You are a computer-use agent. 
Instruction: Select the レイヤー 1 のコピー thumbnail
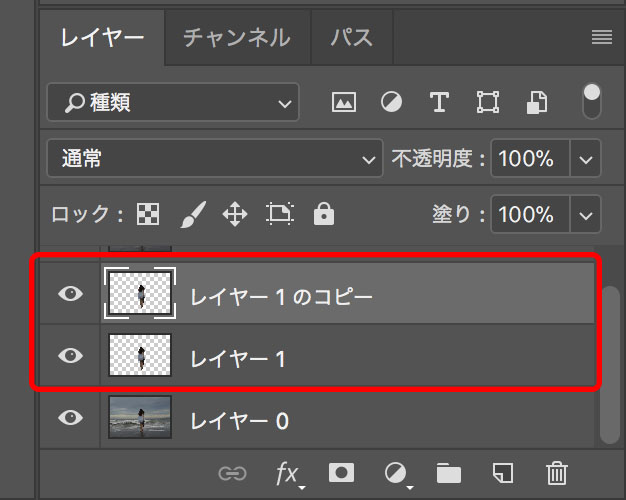click(140, 293)
